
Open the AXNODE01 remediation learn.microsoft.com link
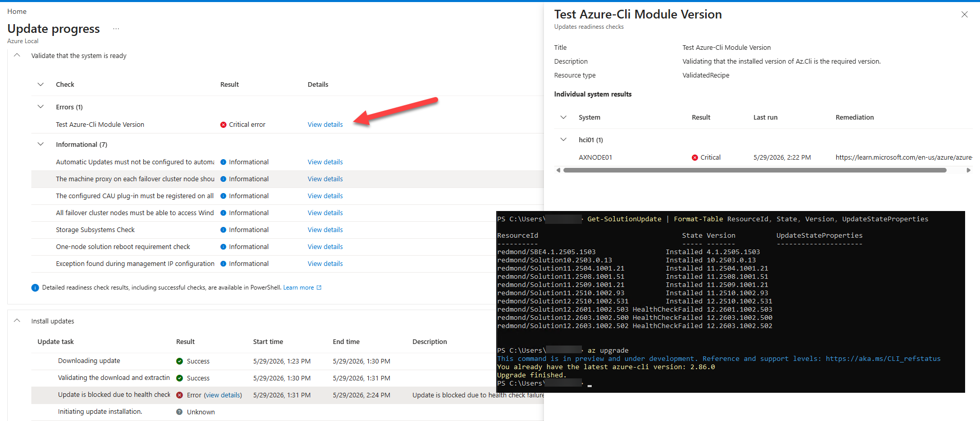click(903, 157)
